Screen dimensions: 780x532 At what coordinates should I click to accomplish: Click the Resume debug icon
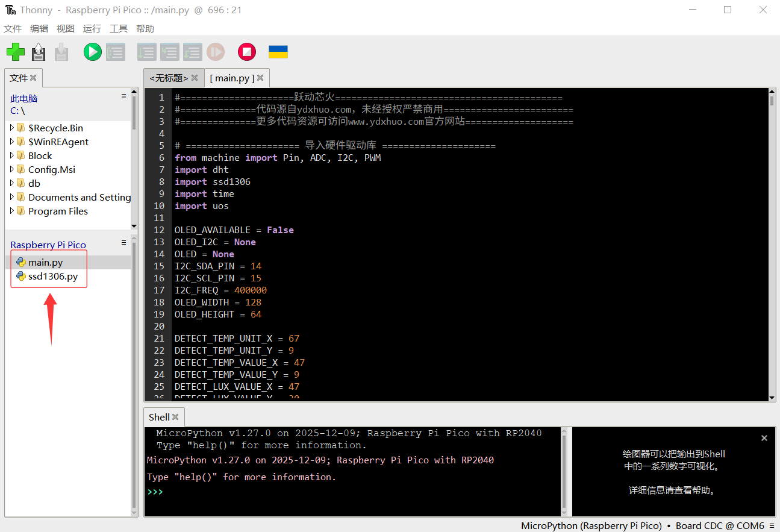point(215,52)
